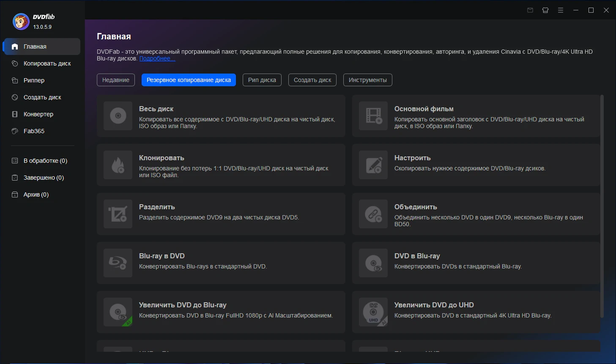The width and height of the screenshot is (616, 364).
Task: Click the clipboard icon beside Завершено
Action: pos(15,178)
